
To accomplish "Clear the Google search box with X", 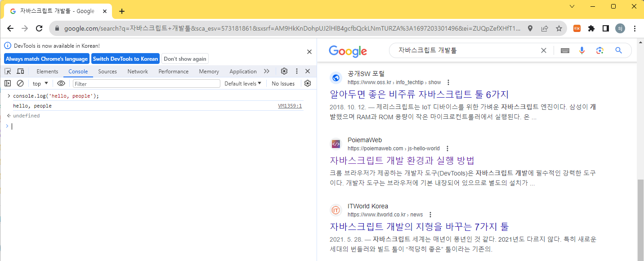I will [x=544, y=50].
